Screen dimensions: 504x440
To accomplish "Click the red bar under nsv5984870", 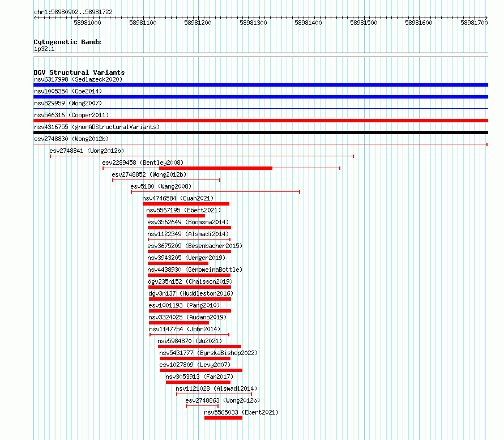I will point(199,347).
